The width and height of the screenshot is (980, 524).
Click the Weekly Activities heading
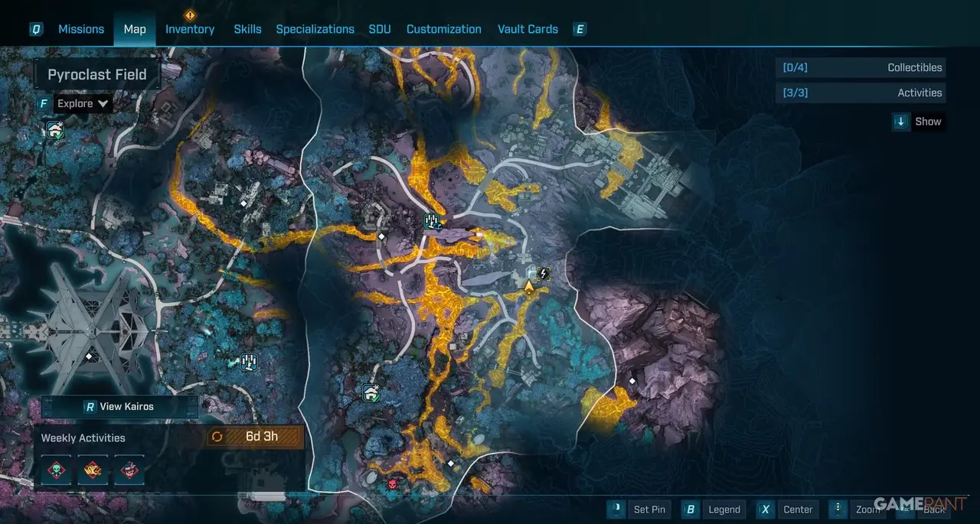(83, 438)
